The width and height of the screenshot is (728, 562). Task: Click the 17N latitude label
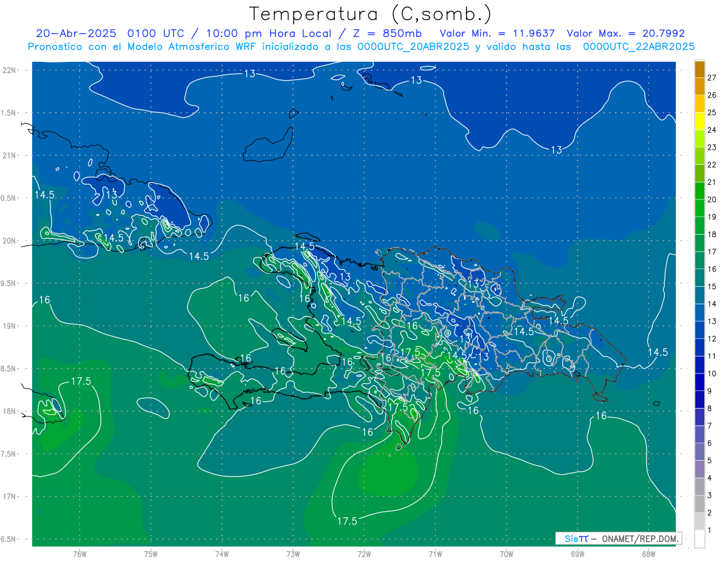10,497
